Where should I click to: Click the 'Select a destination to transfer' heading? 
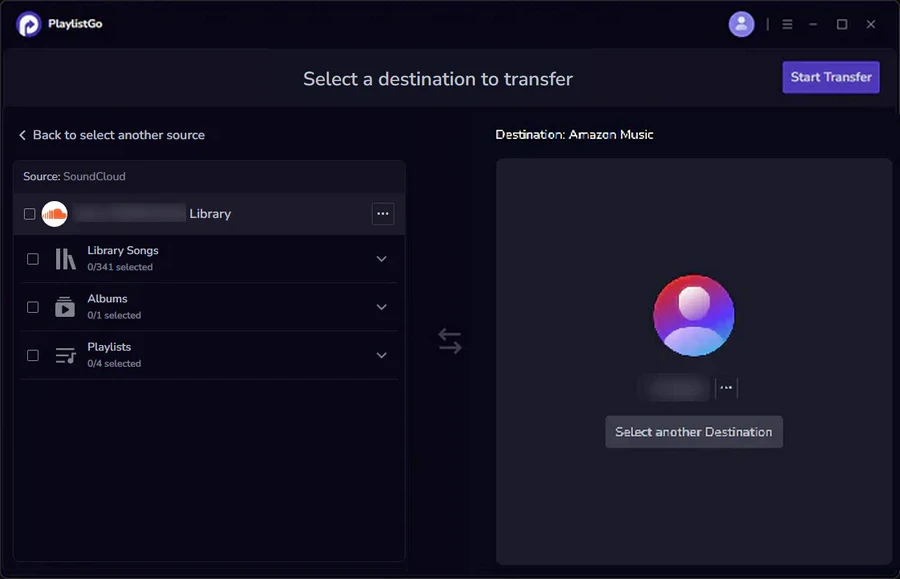tap(438, 79)
